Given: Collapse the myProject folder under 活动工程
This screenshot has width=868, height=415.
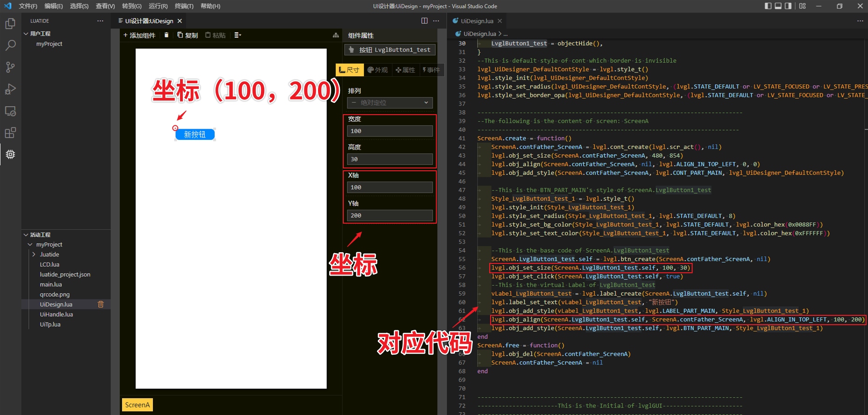Looking at the screenshot, I should pyautogui.click(x=30, y=245).
